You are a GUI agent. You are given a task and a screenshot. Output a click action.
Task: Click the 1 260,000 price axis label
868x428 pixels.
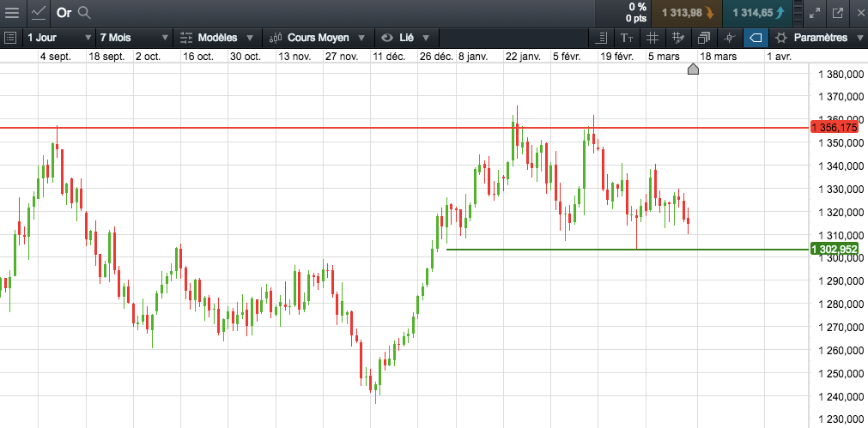tap(841, 350)
